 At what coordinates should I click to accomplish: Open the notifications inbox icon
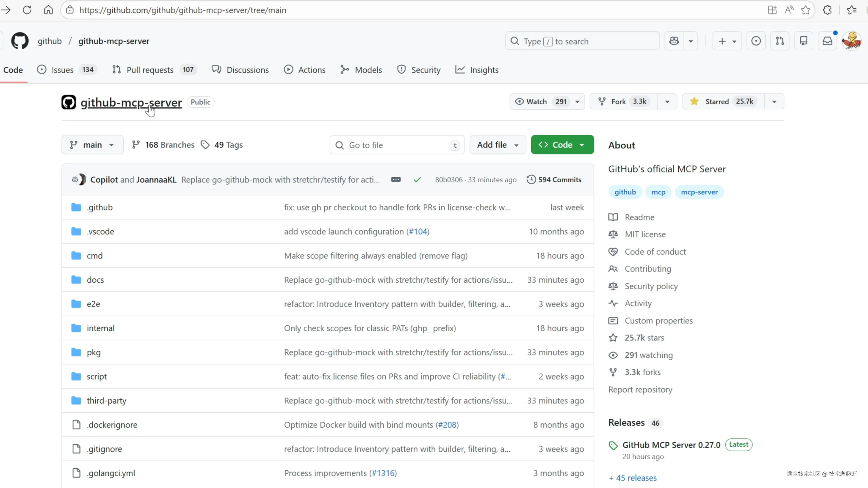click(x=827, y=41)
